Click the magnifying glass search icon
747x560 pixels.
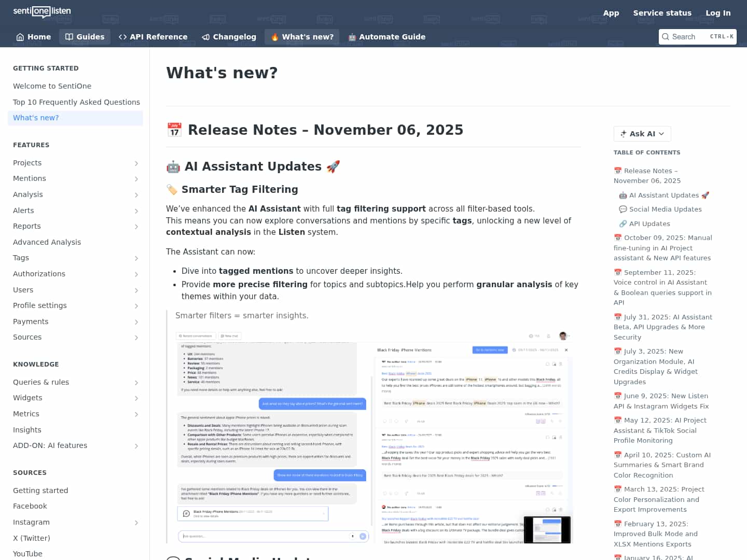click(667, 37)
